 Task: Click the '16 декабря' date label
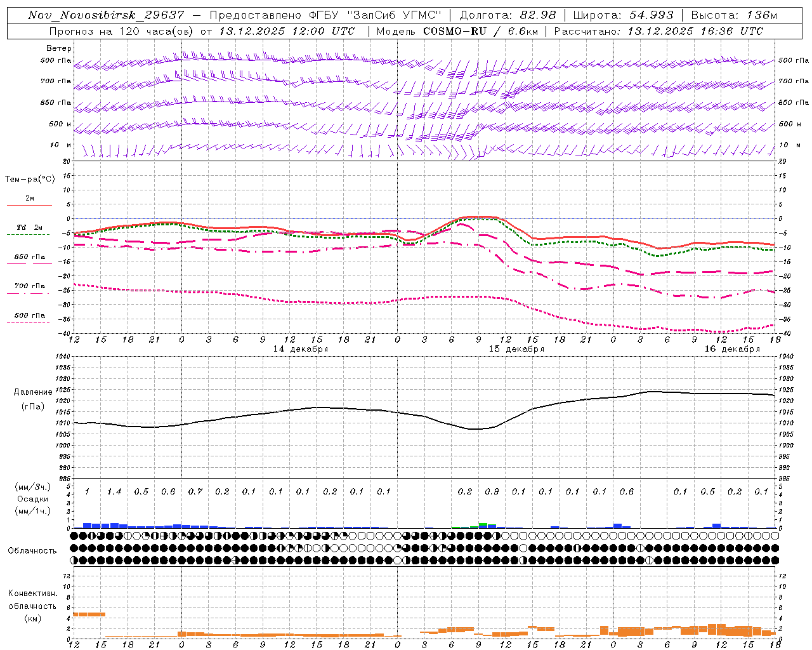pyautogui.click(x=732, y=349)
